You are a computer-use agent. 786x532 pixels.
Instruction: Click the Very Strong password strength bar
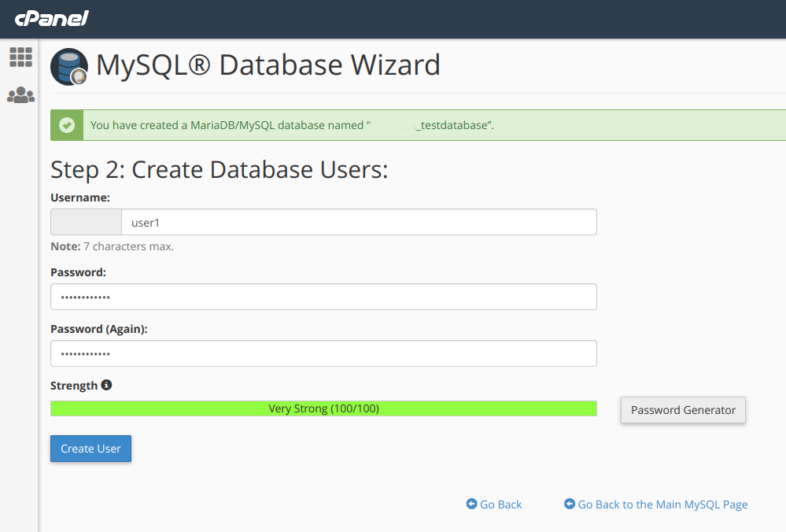coord(323,408)
